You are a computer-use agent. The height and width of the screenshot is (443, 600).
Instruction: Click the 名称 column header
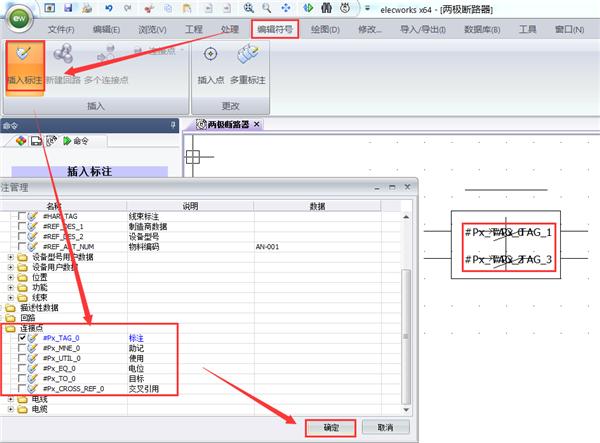coord(54,206)
